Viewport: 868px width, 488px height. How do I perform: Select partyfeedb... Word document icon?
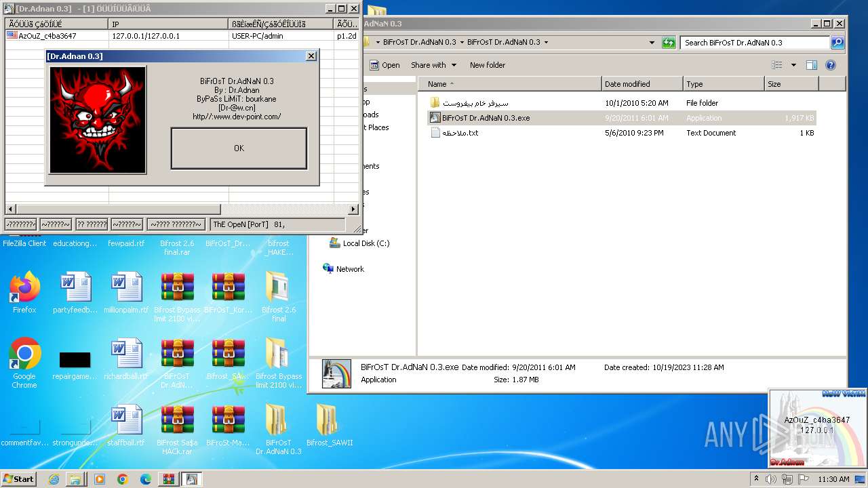[75, 293]
